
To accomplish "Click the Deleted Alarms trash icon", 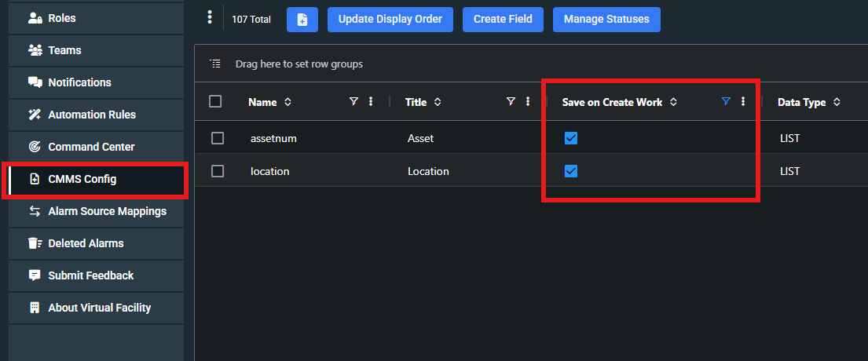I will click(35, 243).
